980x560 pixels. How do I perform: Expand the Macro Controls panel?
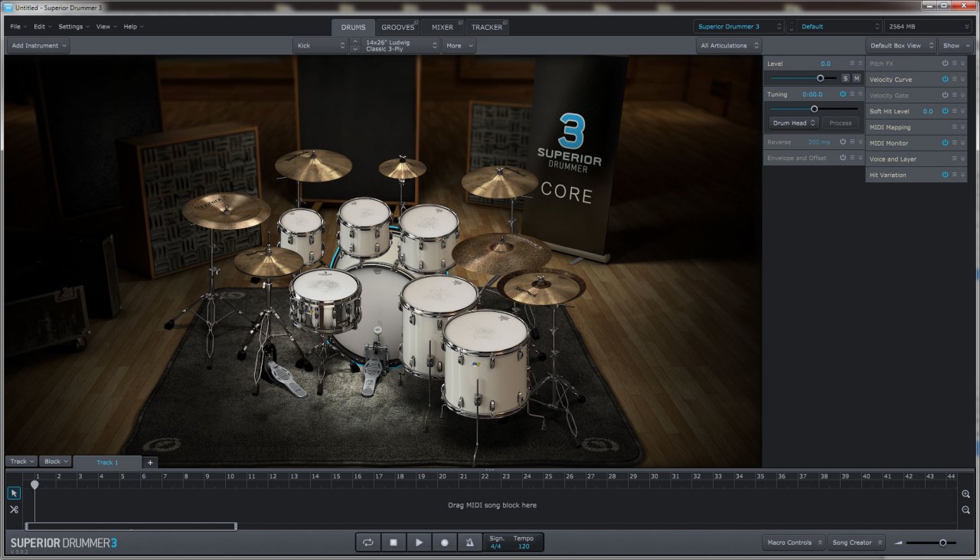(x=793, y=542)
